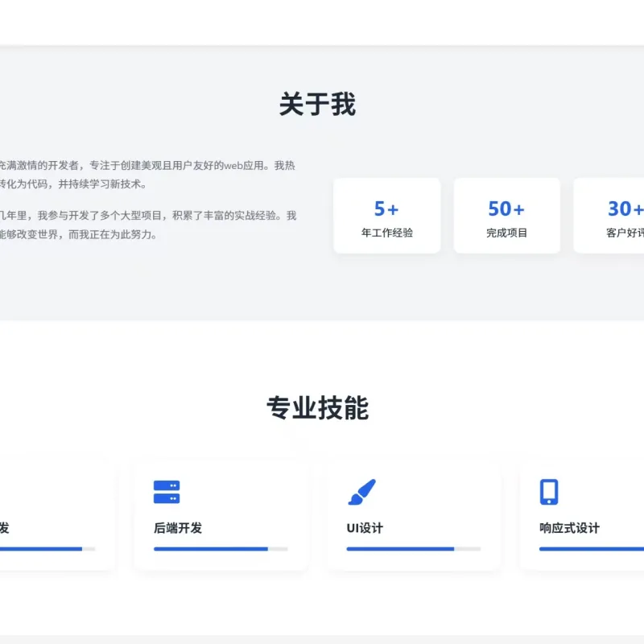Viewport: 644px width, 644px height.
Task: Click the mobile device icon above 响应式设计
Action: (549, 492)
